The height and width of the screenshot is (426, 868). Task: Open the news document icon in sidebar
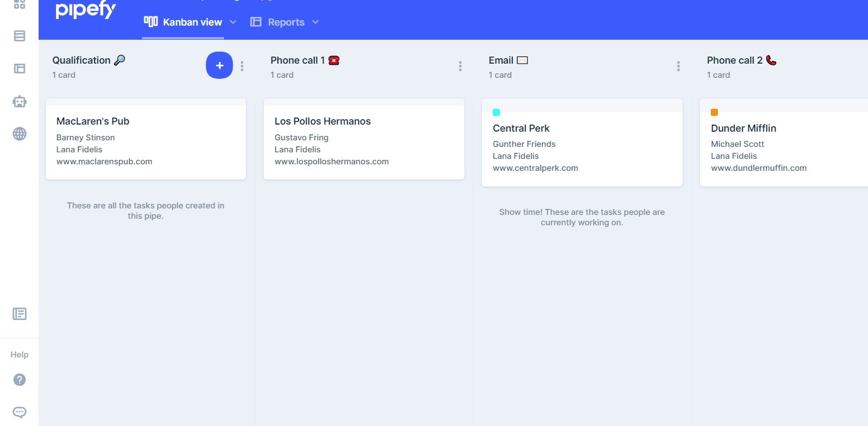[x=20, y=314]
